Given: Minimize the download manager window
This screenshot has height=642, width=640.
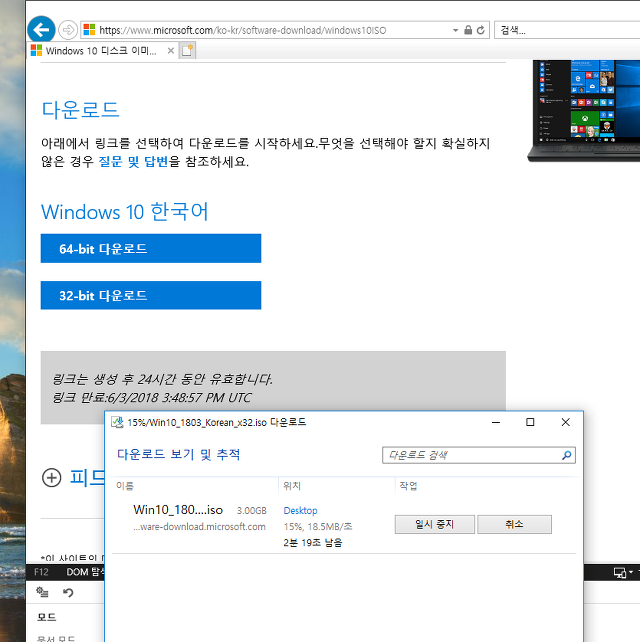Looking at the screenshot, I should pyautogui.click(x=496, y=422).
